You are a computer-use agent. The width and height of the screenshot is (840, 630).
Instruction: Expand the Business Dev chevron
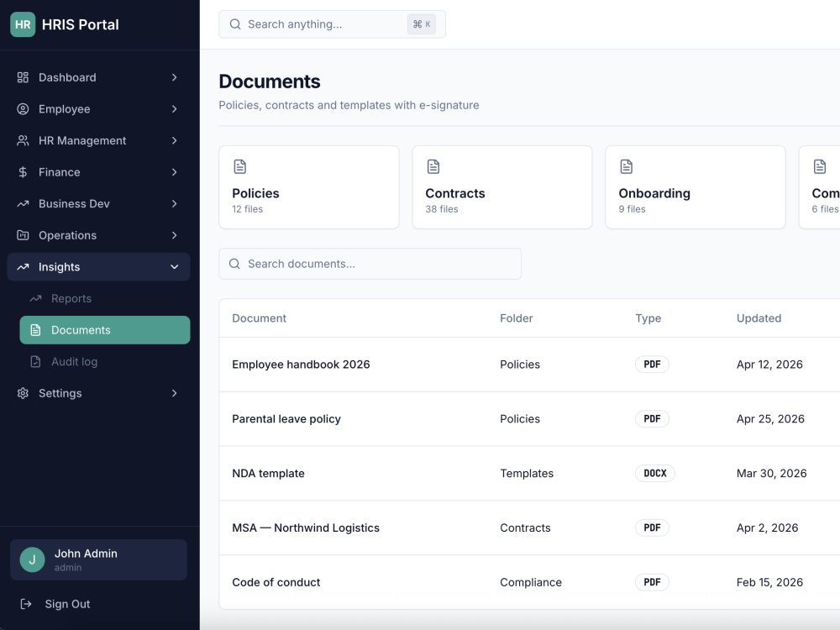(174, 204)
